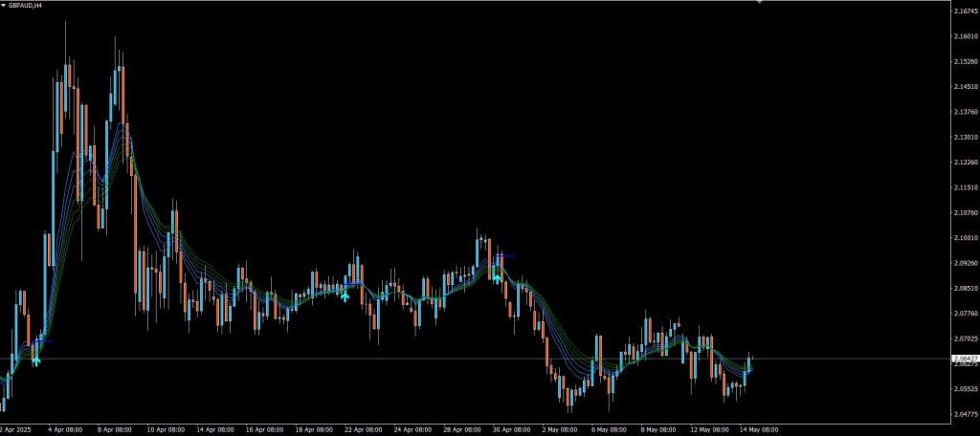
Task: Click the 2.04775 price scale label
Action: [x=965, y=414]
